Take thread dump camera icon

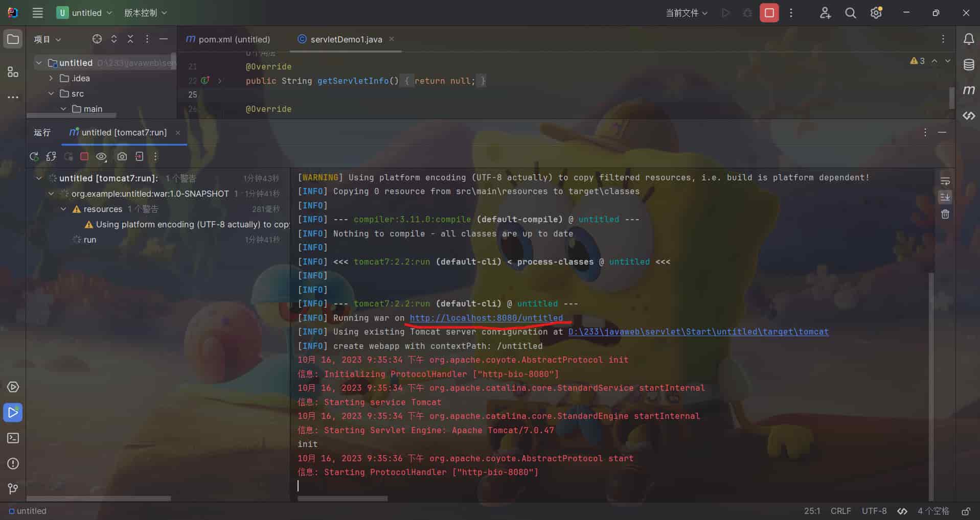[x=122, y=156]
